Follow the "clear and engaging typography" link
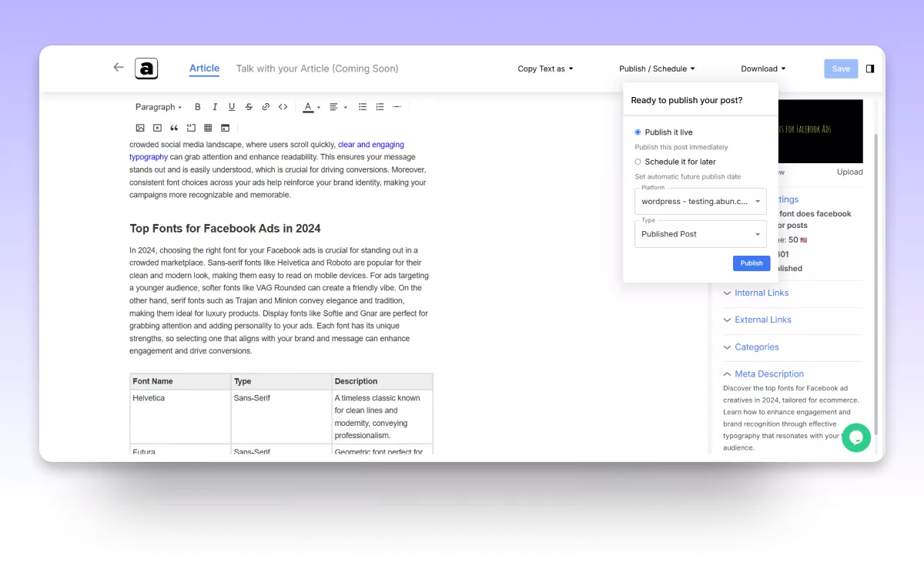The width and height of the screenshot is (924, 566). point(370,145)
